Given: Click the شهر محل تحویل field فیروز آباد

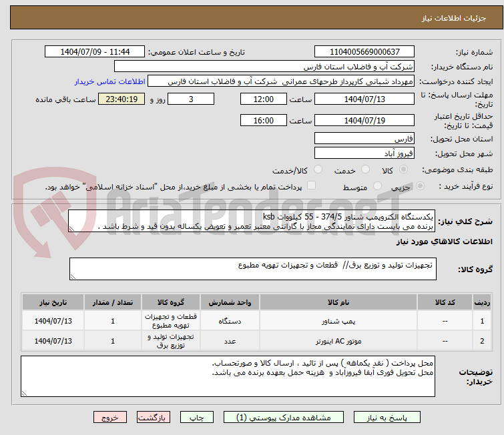Looking at the screenshot, I should point(364,153).
